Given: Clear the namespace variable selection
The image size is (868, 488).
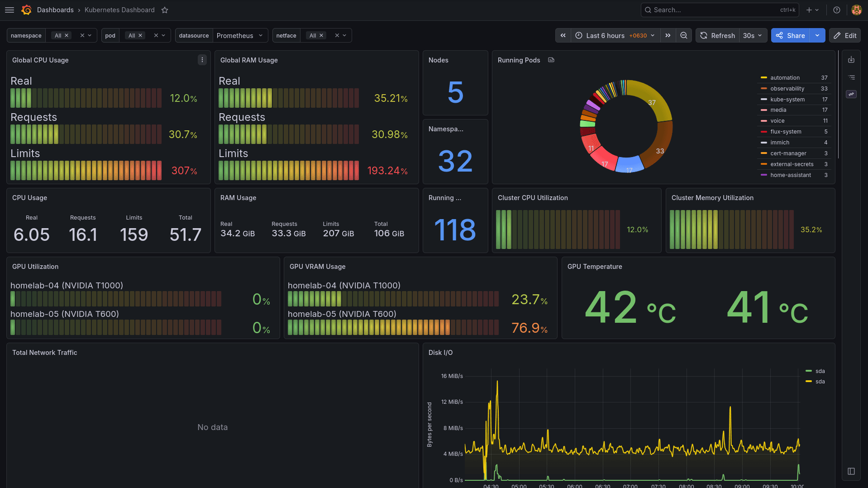Looking at the screenshot, I should (82, 35).
